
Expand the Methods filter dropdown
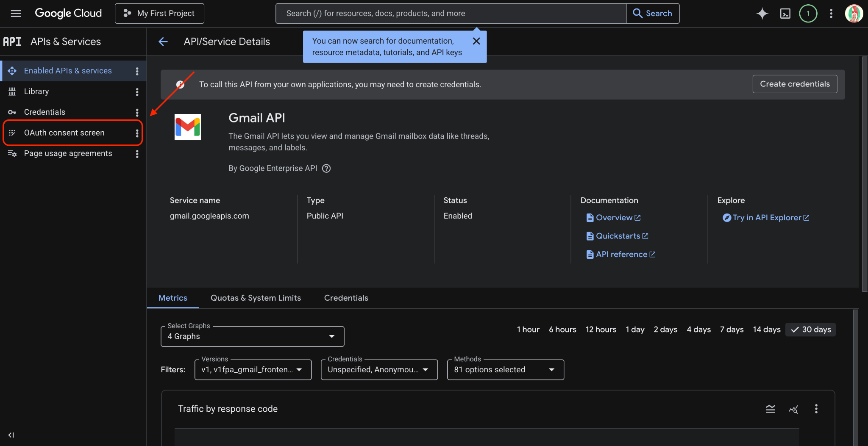(x=506, y=370)
